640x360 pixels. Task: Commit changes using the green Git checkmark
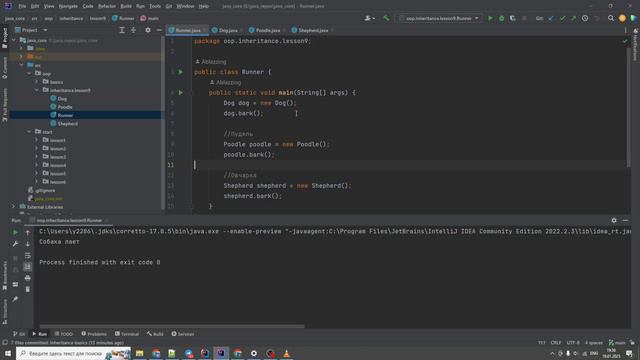(x=562, y=18)
